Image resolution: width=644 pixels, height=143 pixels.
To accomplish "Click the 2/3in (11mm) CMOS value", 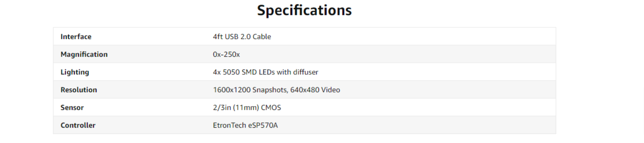I will click(x=247, y=108).
